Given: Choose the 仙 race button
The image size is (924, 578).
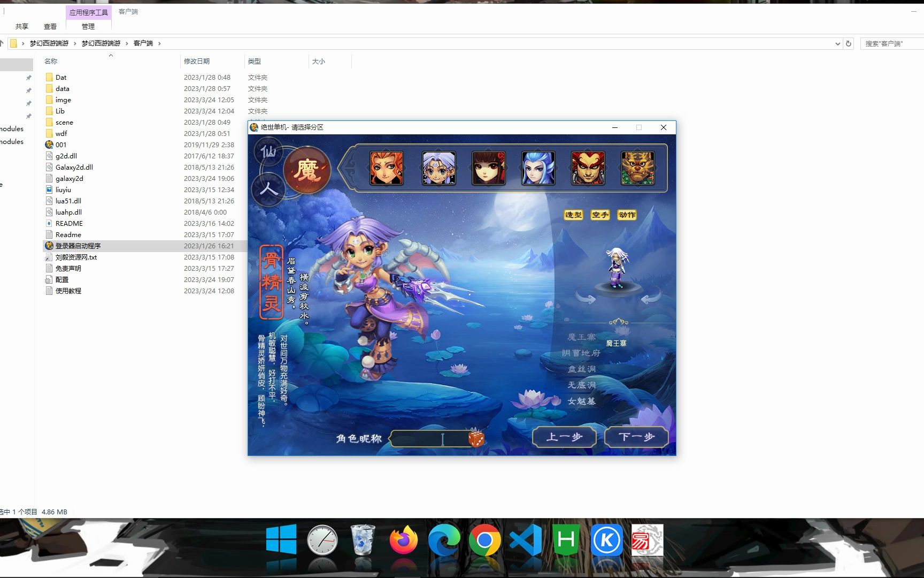Looking at the screenshot, I should pos(268,153).
